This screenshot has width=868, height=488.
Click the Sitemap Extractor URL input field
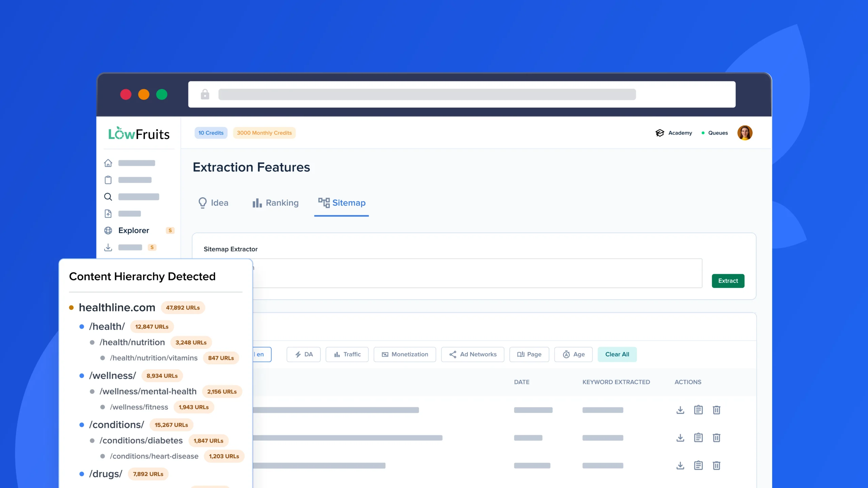point(475,273)
